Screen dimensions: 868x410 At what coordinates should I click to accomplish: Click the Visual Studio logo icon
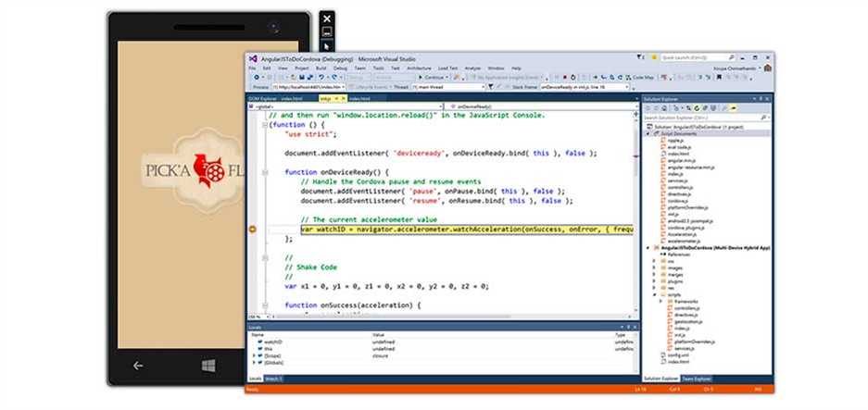click(x=252, y=58)
